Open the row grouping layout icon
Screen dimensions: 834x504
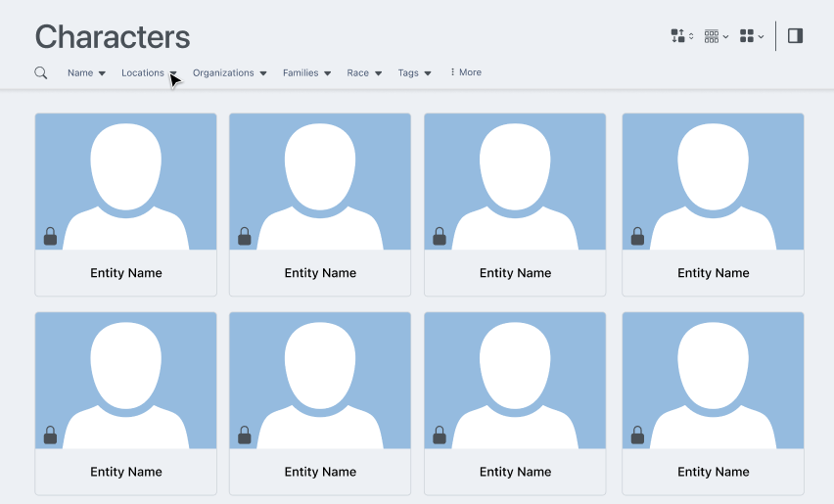[716, 36]
